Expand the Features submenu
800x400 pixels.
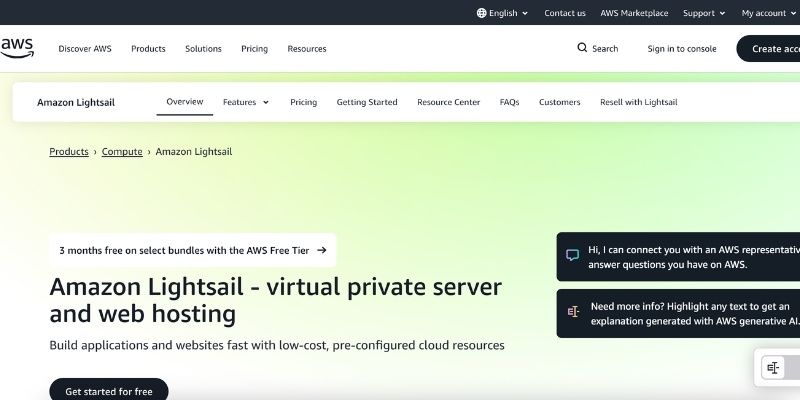245,102
